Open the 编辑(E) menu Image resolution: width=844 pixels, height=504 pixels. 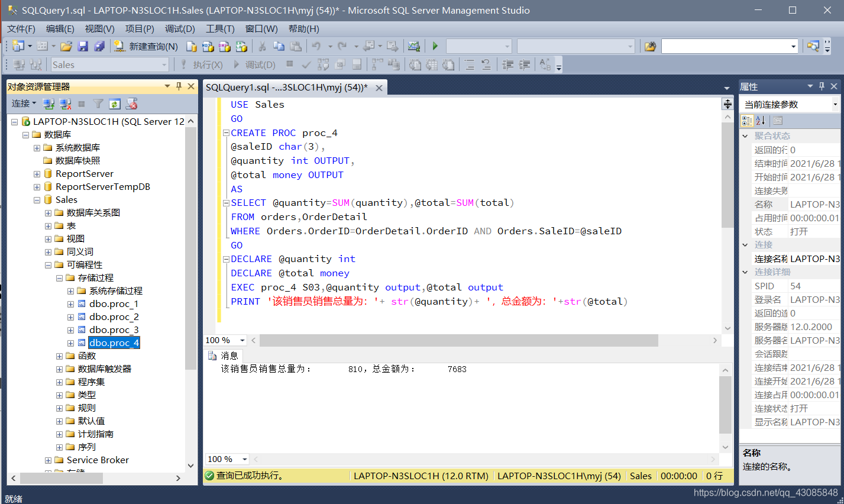pos(60,28)
